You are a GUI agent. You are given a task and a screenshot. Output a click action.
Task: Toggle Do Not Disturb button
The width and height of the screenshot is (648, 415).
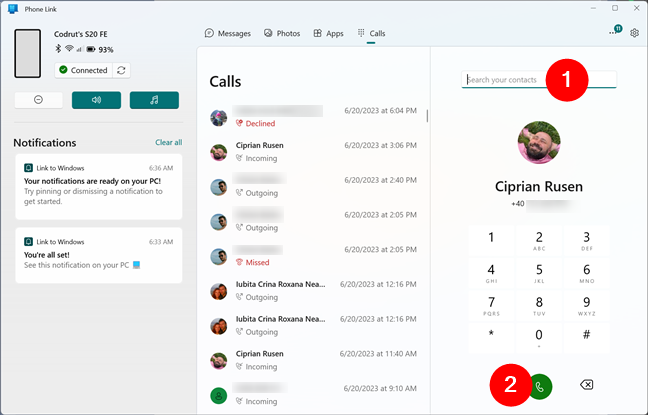(38, 100)
